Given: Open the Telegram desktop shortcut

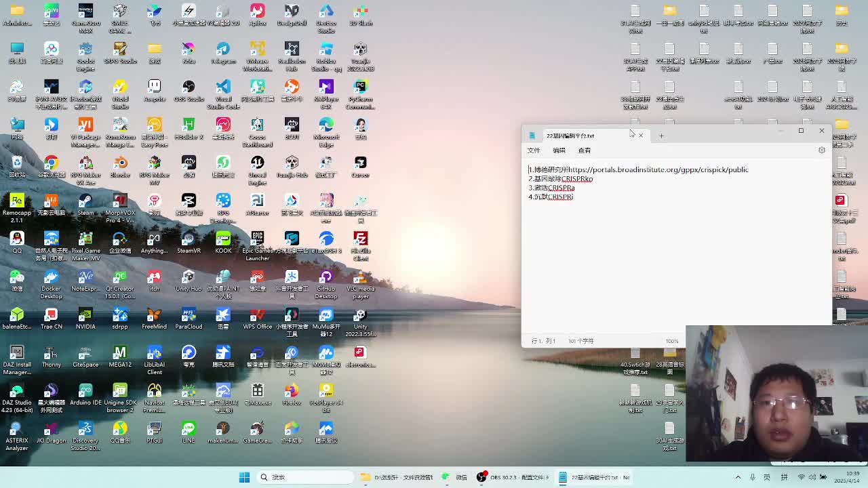Looking at the screenshot, I should click(223, 53).
